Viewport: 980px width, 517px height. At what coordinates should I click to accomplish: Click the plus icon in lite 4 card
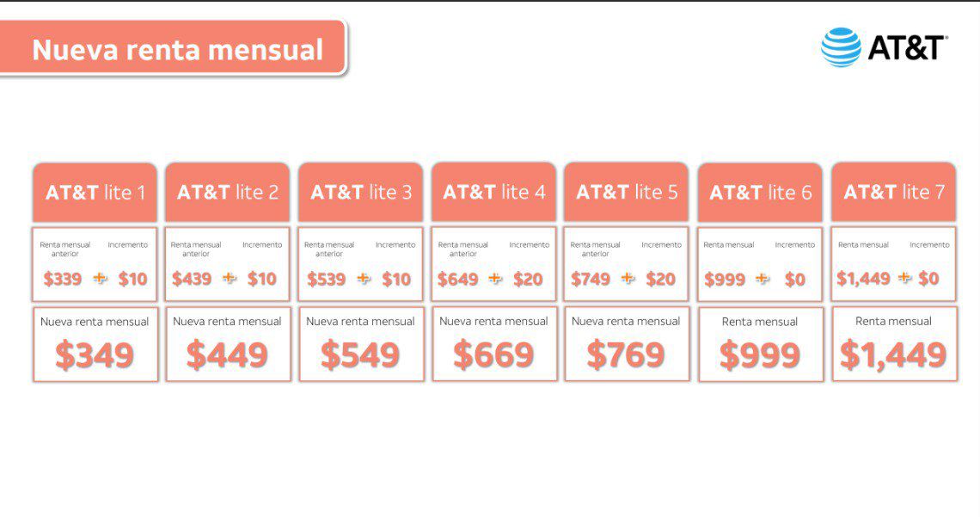click(495, 278)
